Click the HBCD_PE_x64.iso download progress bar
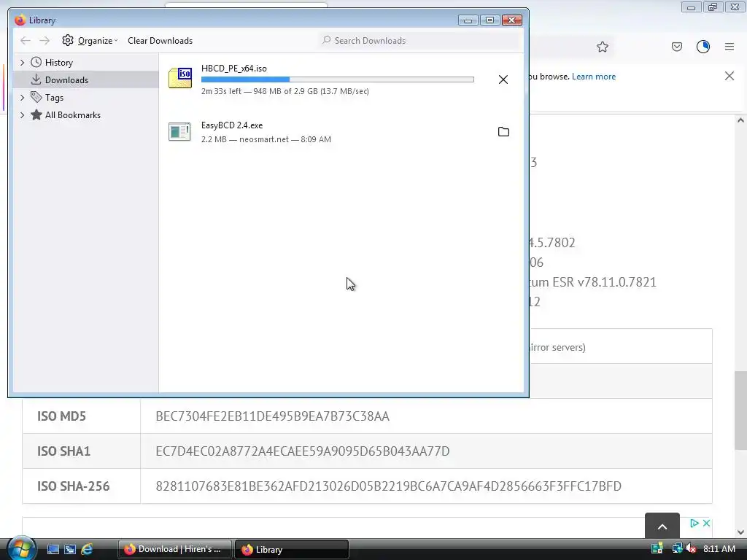747x560 pixels. pyautogui.click(x=337, y=79)
